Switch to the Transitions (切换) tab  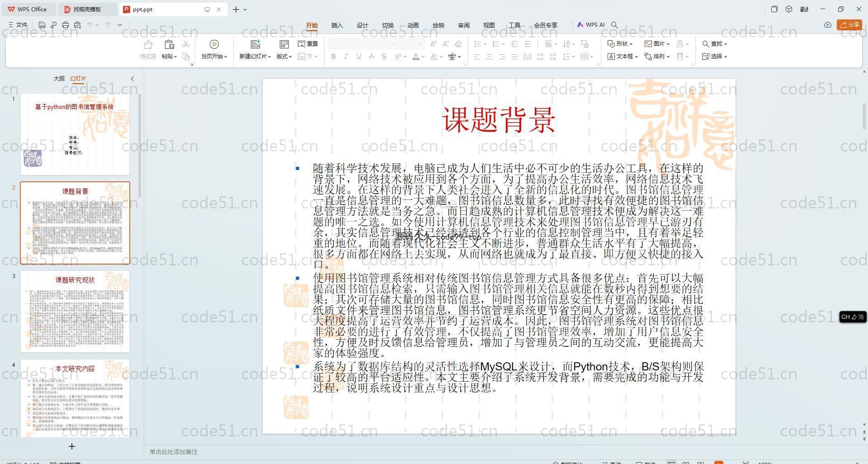[x=388, y=25]
